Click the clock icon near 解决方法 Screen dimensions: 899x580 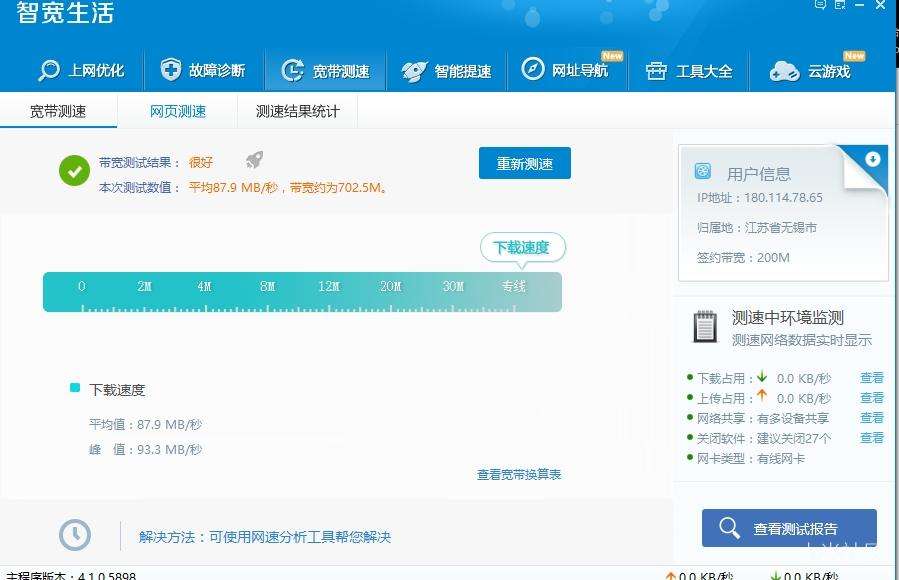tap(75, 535)
